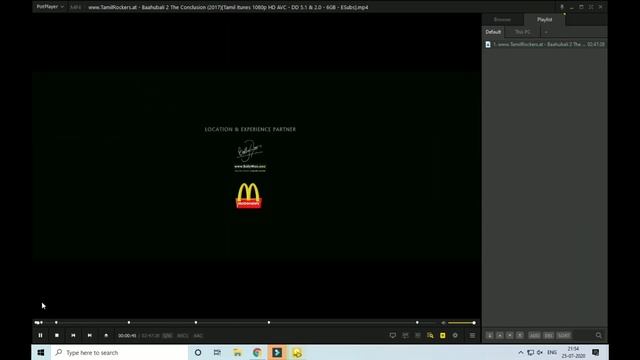Switch to highlighted taskbar app icon
The height and width of the screenshot is (360, 640).
277,352
